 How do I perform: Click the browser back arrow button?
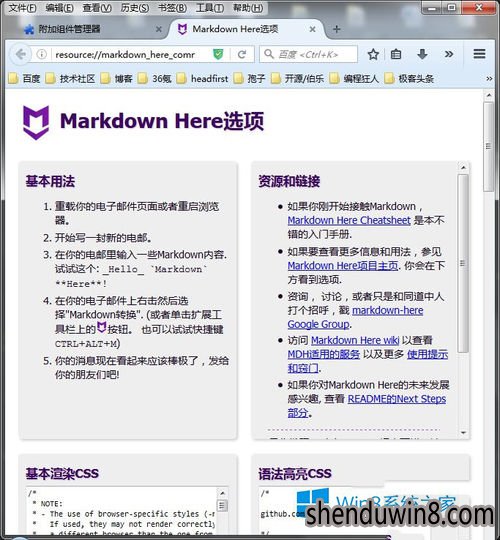pos(21,54)
